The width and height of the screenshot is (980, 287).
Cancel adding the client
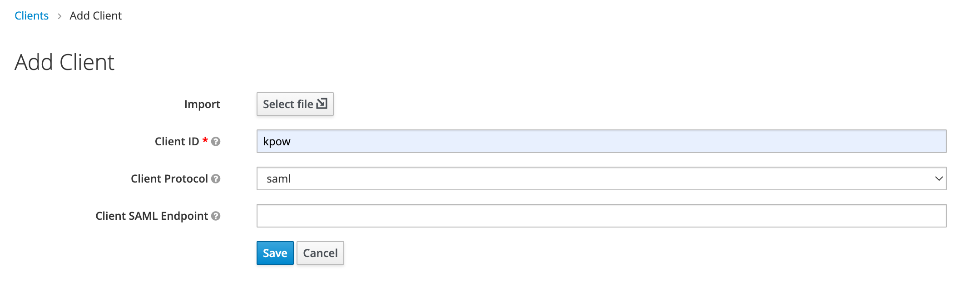[x=320, y=253]
